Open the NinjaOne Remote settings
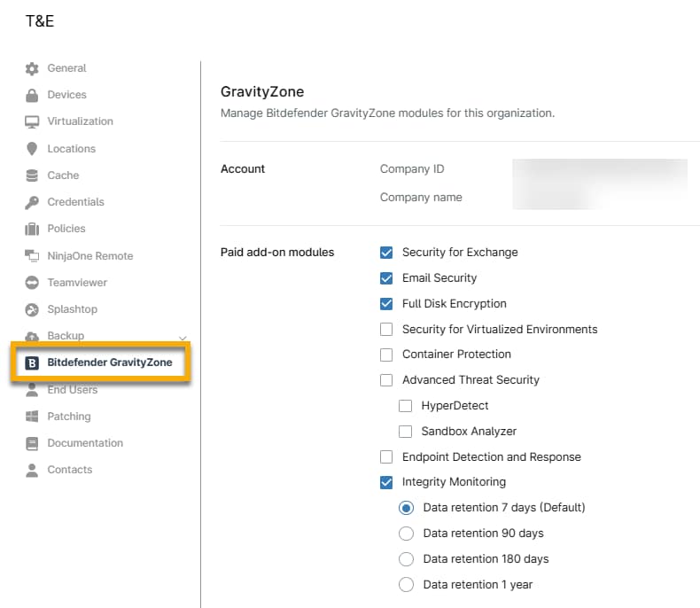700x608 pixels. coord(89,256)
